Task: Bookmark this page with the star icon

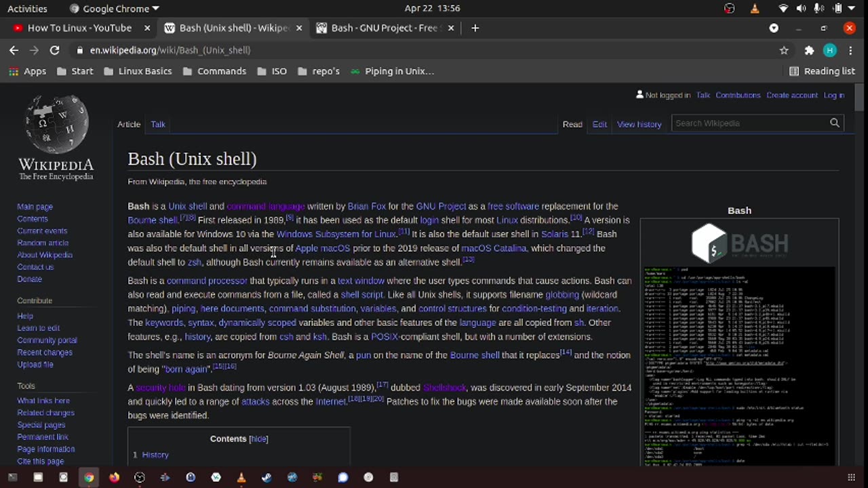Action: tap(784, 50)
